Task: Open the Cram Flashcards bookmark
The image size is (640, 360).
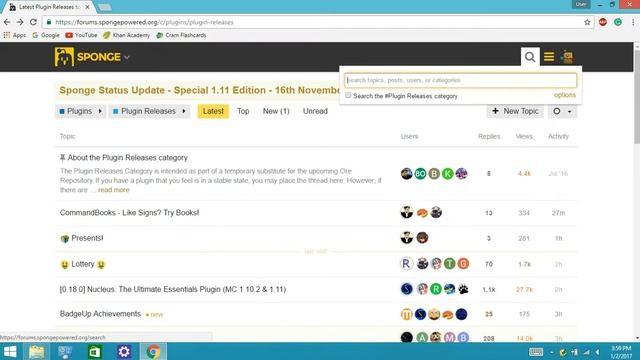Action: tap(181, 35)
